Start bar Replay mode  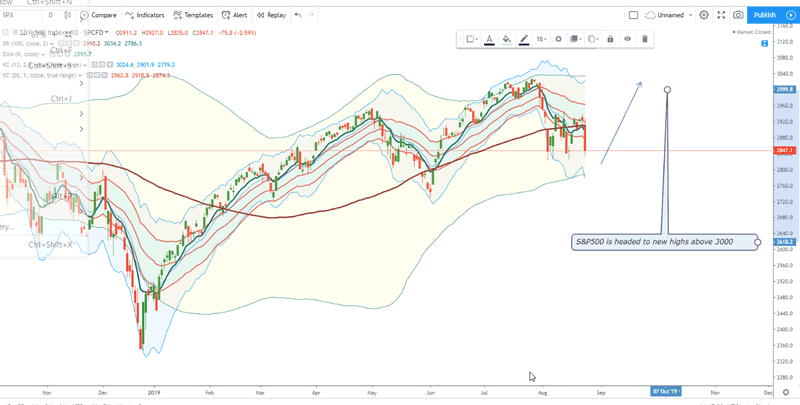(x=269, y=15)
